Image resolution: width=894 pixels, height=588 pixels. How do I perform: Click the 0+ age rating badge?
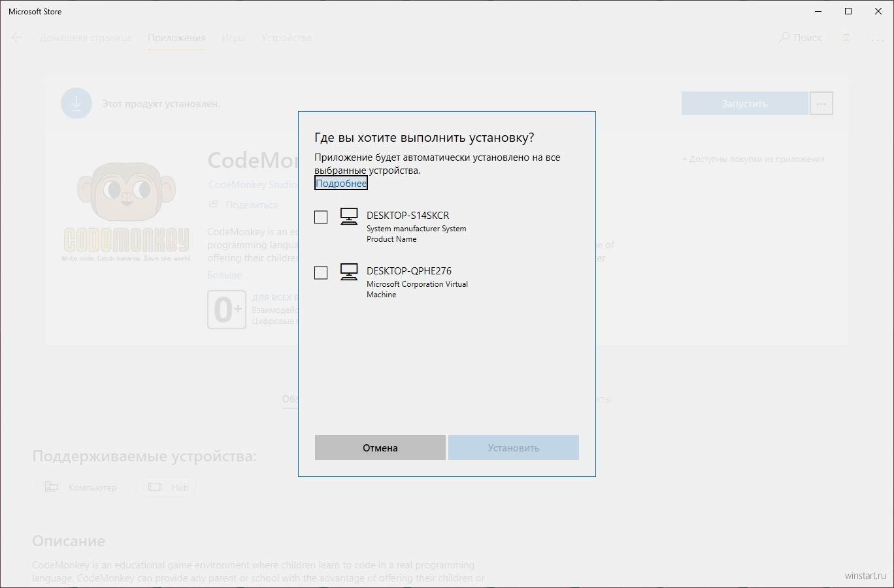[227, 310]
